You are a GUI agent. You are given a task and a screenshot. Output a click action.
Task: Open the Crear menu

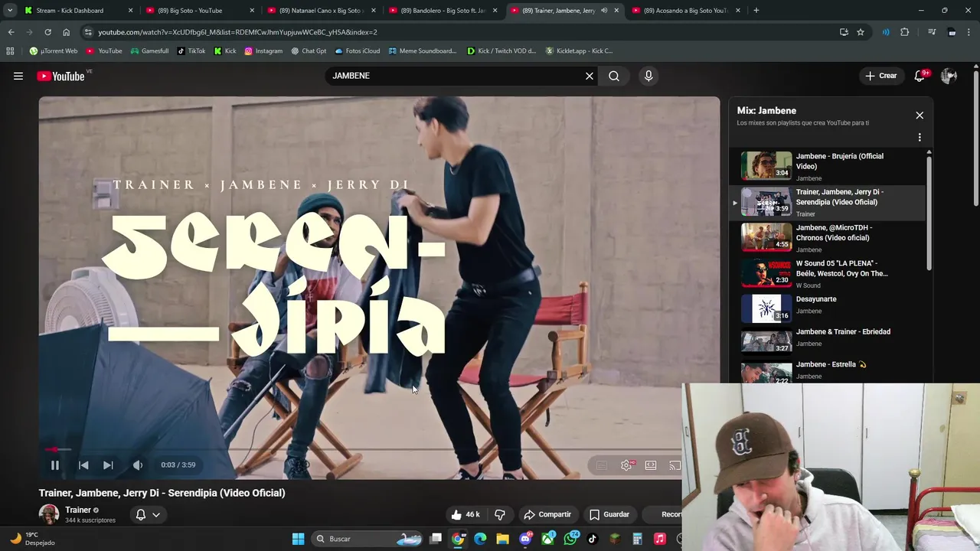click(x=880, y=76)
